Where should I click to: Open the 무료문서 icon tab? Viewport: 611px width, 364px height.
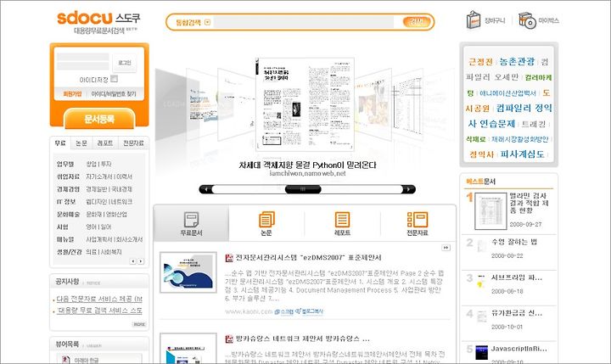(x=191, y=224)
